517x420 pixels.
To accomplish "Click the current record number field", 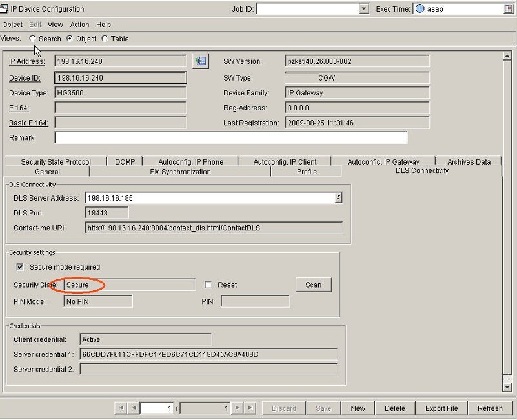I will [157, 408].
